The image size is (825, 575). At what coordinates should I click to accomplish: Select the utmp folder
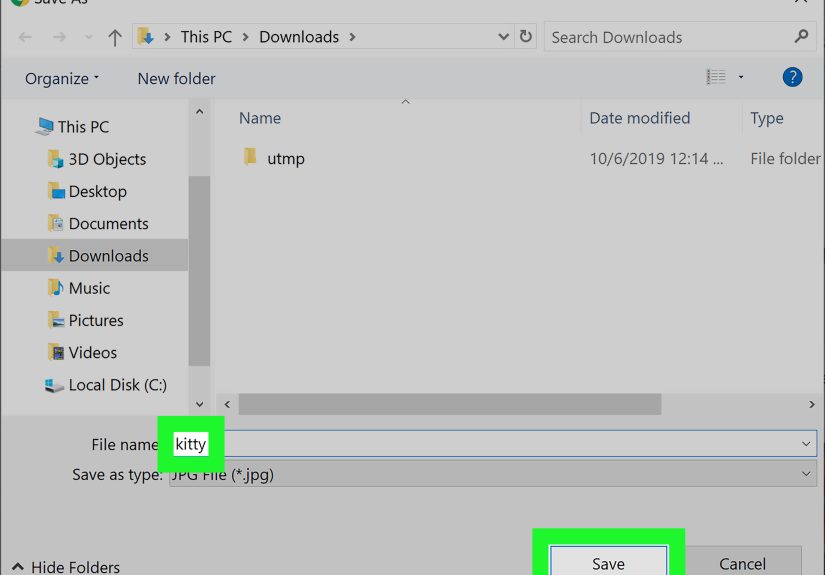coord(286,158)
